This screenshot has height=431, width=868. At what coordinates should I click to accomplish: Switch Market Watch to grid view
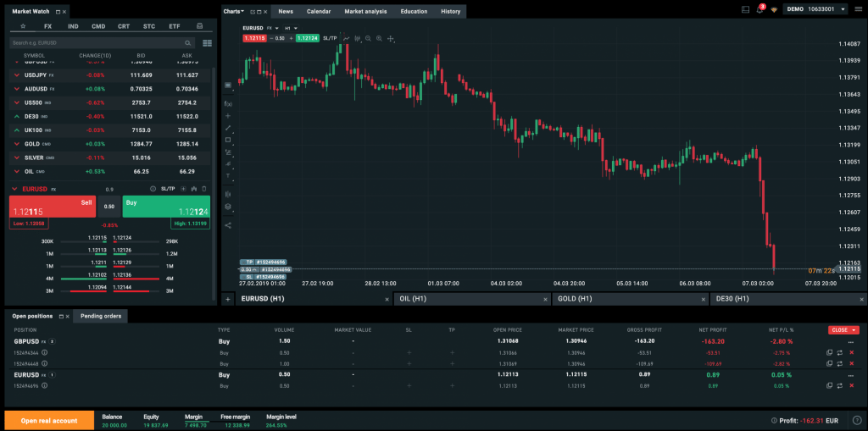pyautogui.click(x=208, y=42)
